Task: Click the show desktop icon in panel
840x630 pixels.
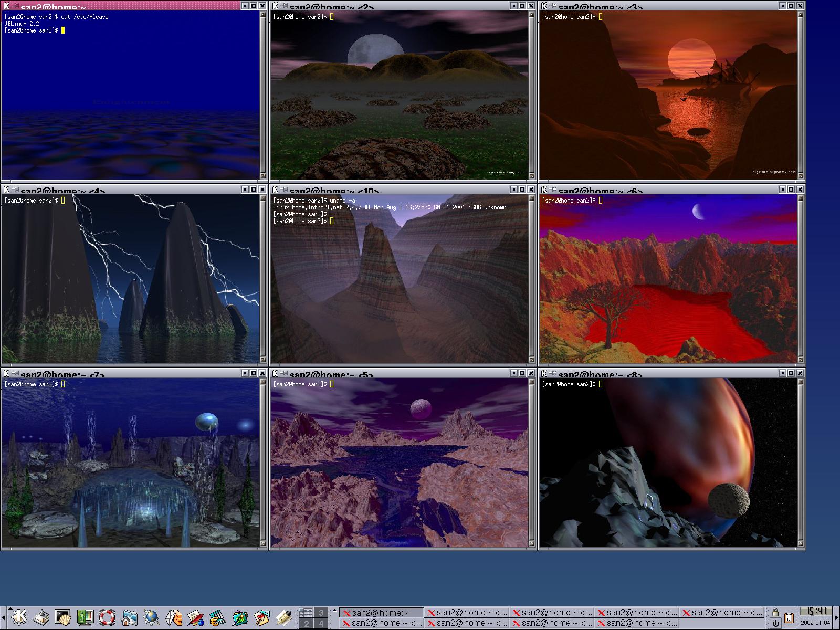Action: click(41, 617)
